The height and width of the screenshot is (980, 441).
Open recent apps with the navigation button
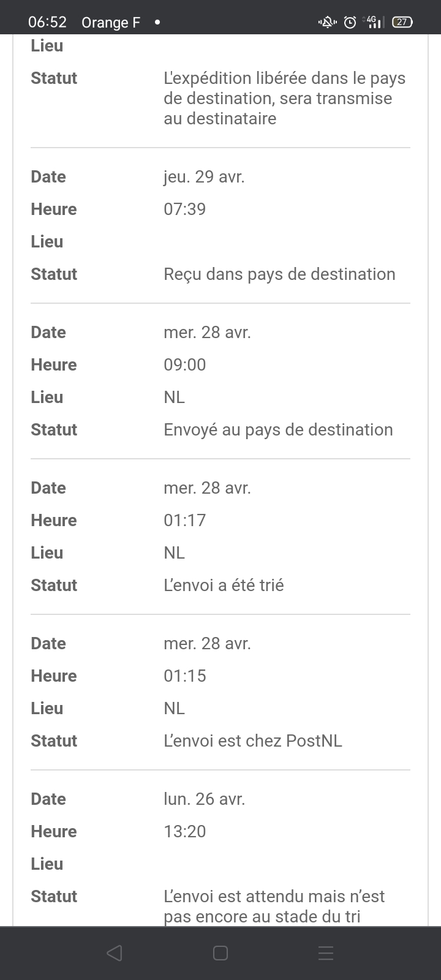coord(326,953)
